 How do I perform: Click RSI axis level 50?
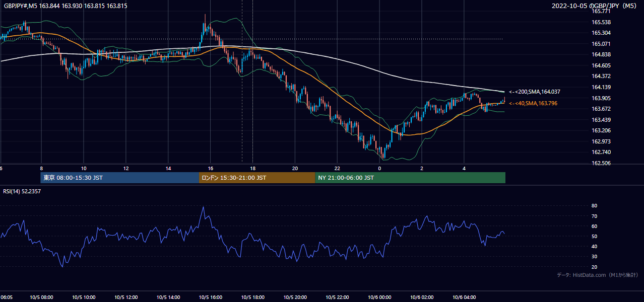point(594,237)
